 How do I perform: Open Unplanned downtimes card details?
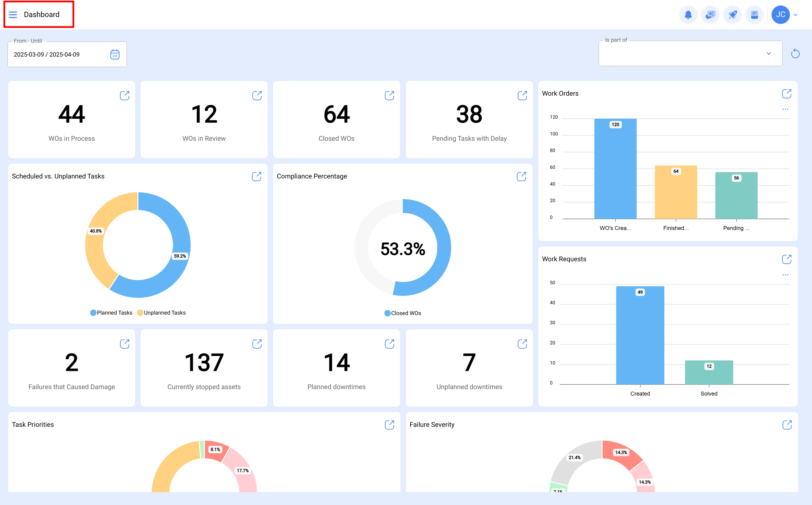pos(522,344)
